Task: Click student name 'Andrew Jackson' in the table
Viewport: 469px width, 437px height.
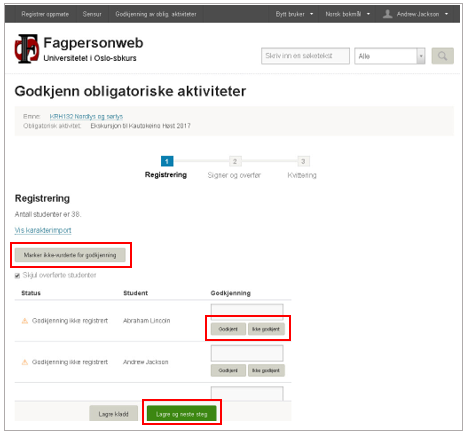Action: pyautogui.click(x=146, y=362)
